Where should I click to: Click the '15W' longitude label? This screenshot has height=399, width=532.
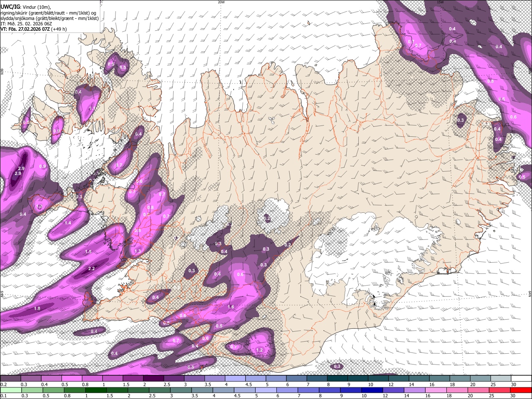coord(441,2)
